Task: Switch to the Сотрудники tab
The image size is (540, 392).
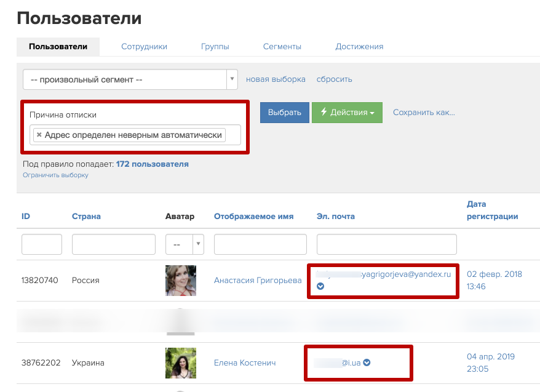Action: click(x=144, y=46)
